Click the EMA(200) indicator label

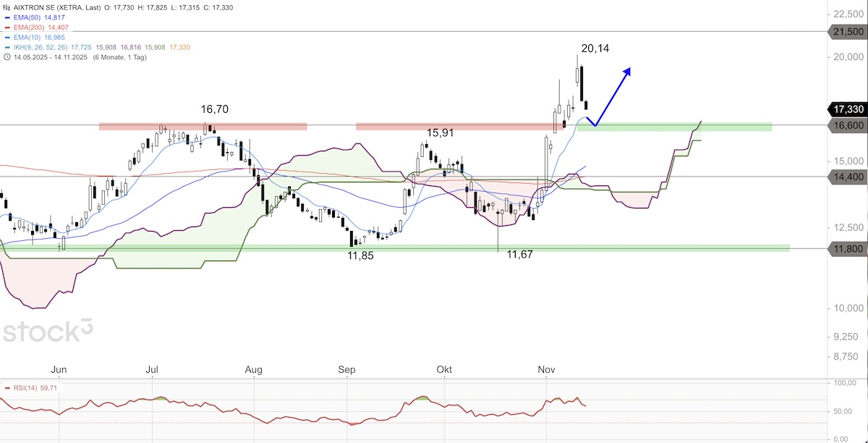click(x=30, y=26)
